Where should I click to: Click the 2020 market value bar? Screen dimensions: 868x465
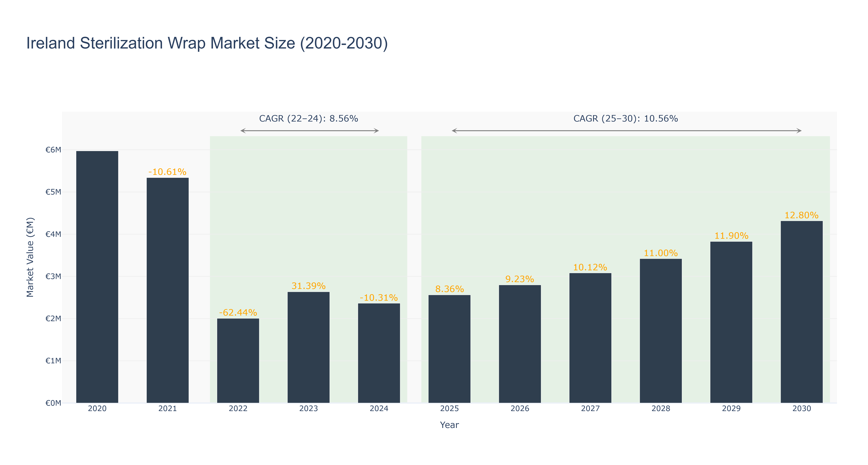click(x=97, y=277)
